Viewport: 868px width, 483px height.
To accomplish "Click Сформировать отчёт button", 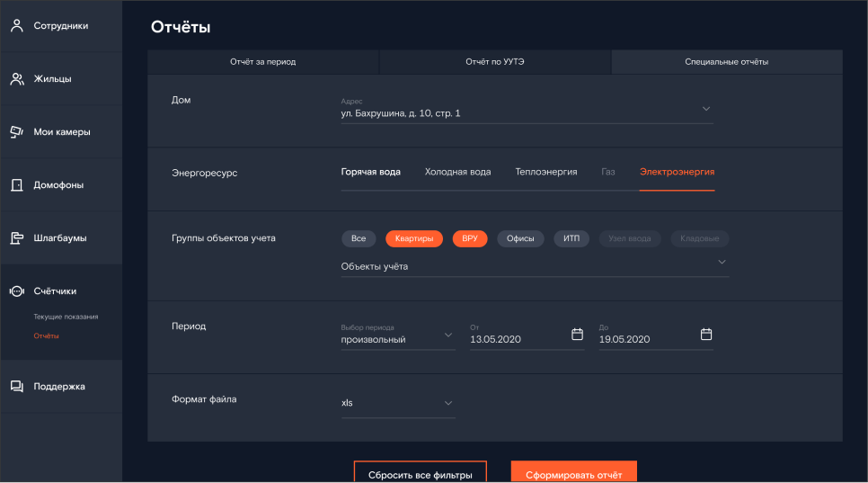I will coord(574,472).
